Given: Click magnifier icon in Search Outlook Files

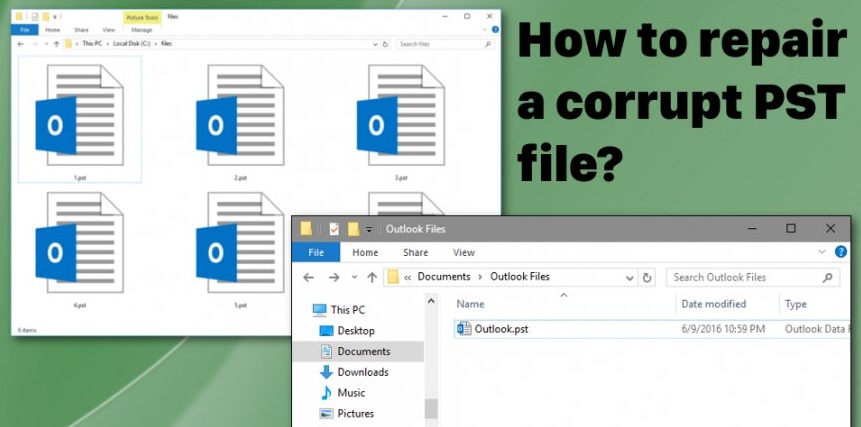Looking at the screenshot, I should [x=828, y=278].
